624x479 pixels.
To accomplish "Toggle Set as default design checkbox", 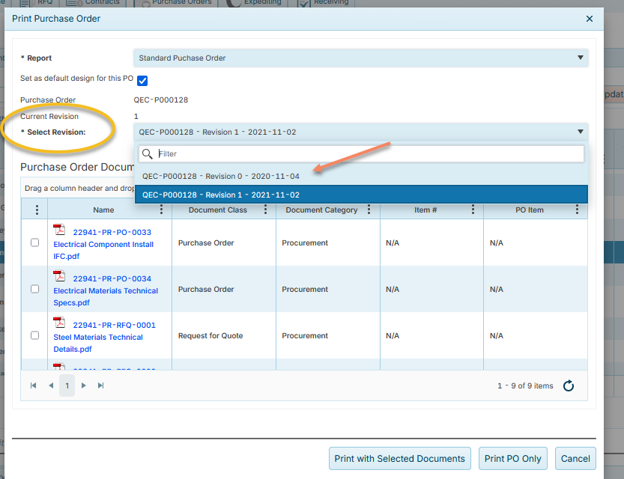I will [142, 81].
